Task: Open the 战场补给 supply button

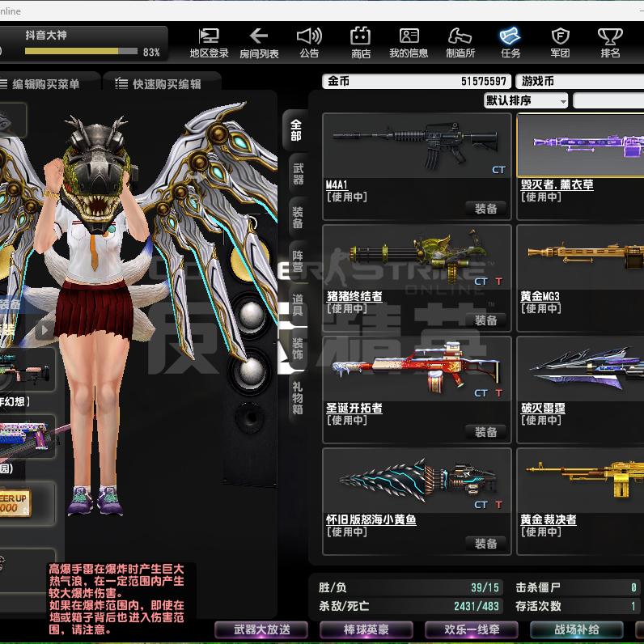Action: tap(576, 629)
